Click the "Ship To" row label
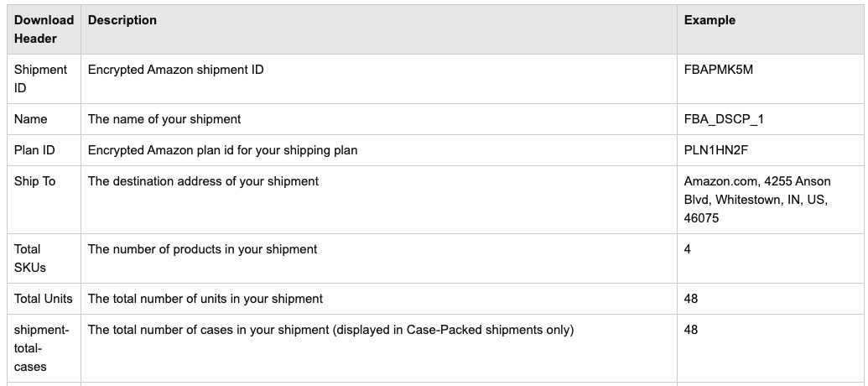868x386 pixels. click(35, 181)
